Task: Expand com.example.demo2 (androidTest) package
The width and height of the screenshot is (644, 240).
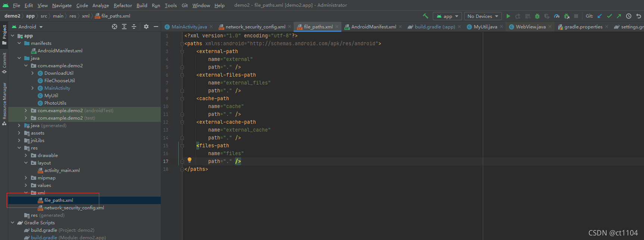Action: pos(26,111)
